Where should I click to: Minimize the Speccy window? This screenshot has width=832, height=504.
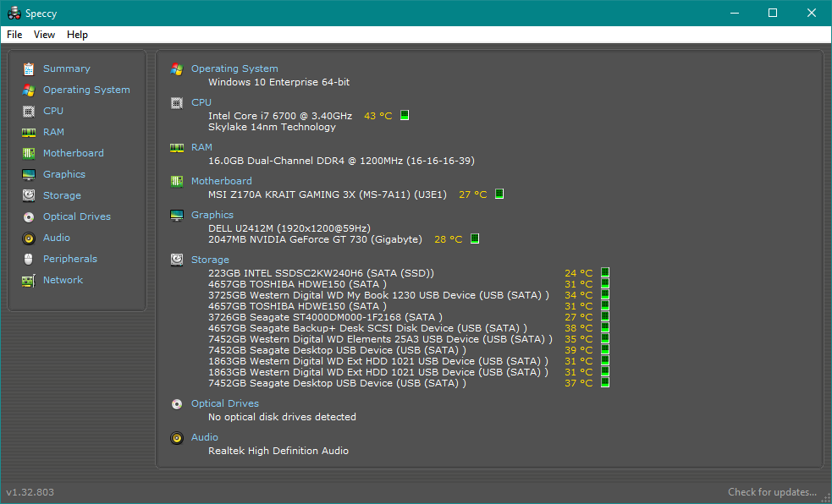click(x=735, y=13)
